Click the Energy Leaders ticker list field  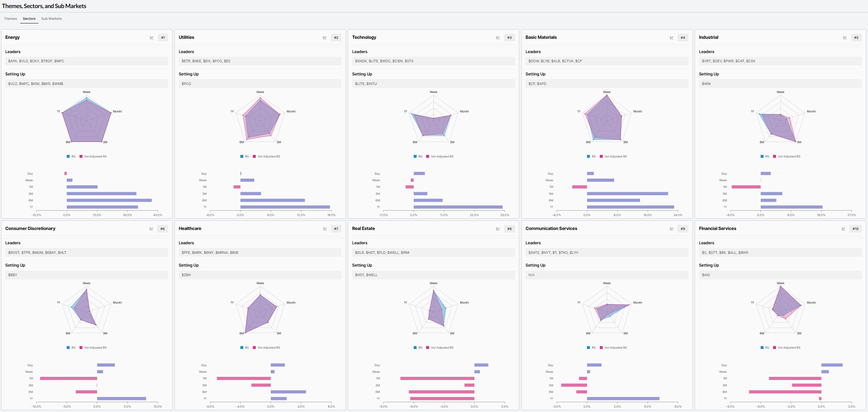[86, 61]
